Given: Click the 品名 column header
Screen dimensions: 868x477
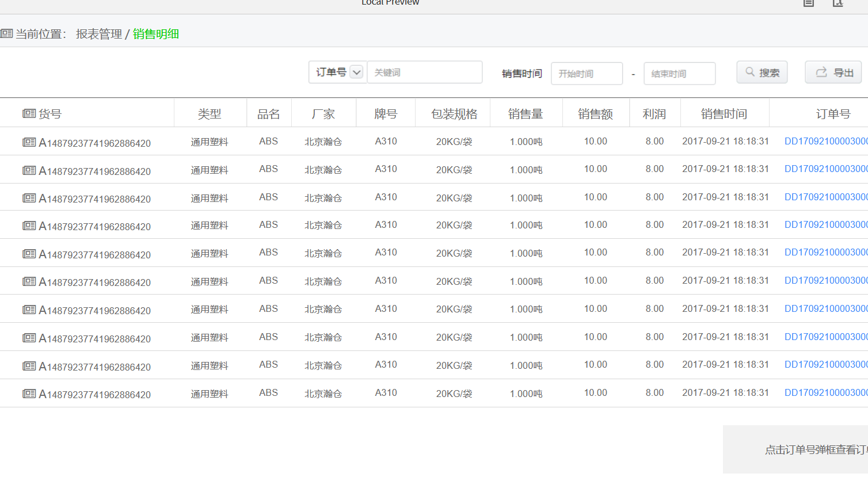Looking at the screenshot, I should pos(269,114).
